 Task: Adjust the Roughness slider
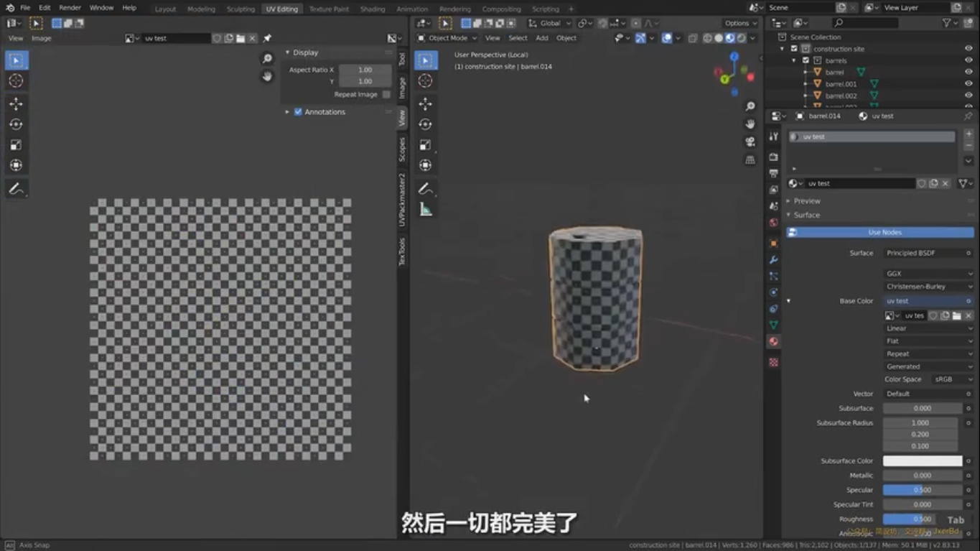tap(922, 519)
